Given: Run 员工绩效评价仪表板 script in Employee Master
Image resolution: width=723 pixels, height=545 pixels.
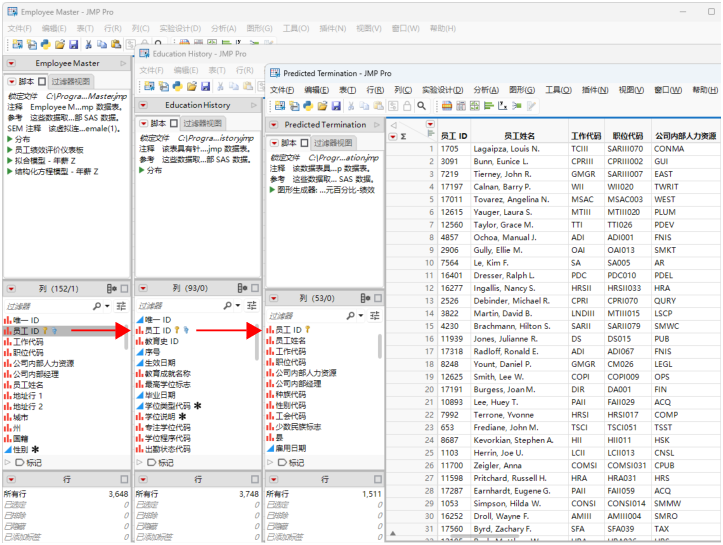Looking at the screenshot, I should click(45, 150).
